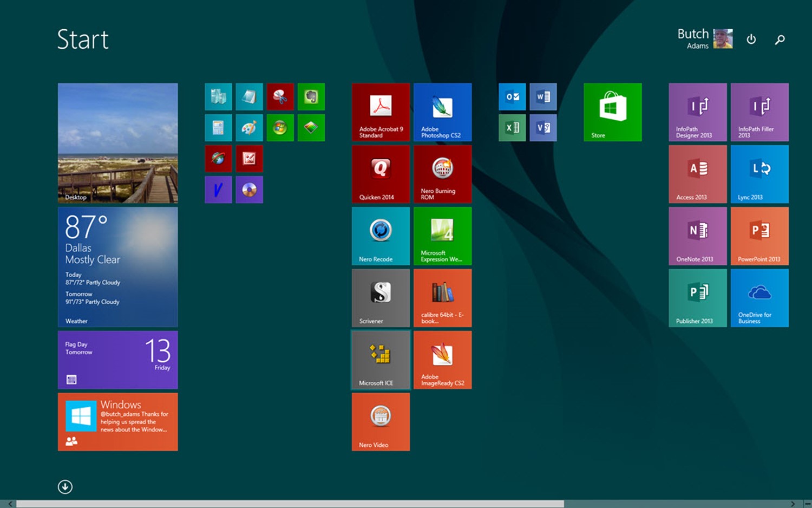Open the People tile with Windows tweet
This screenshot has height=508, width=812.
pos(118,422)
